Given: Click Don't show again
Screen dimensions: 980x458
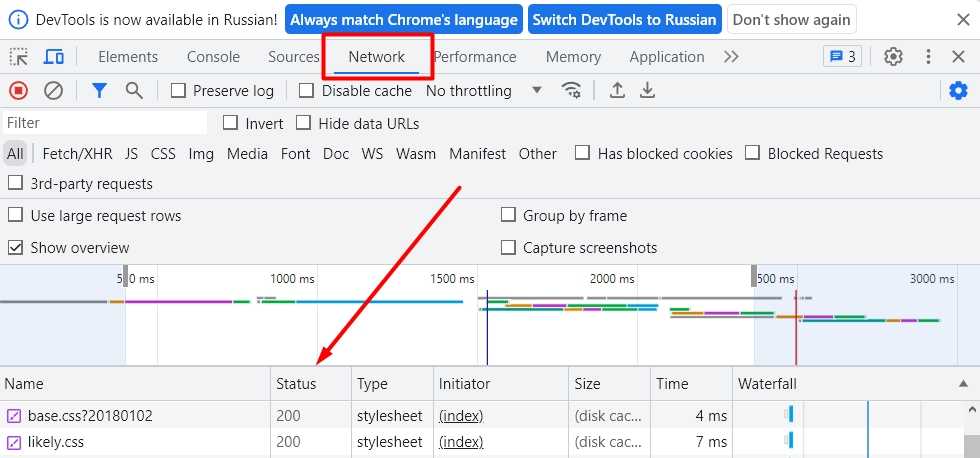Looking at the screenshot, I should (791, 19).
